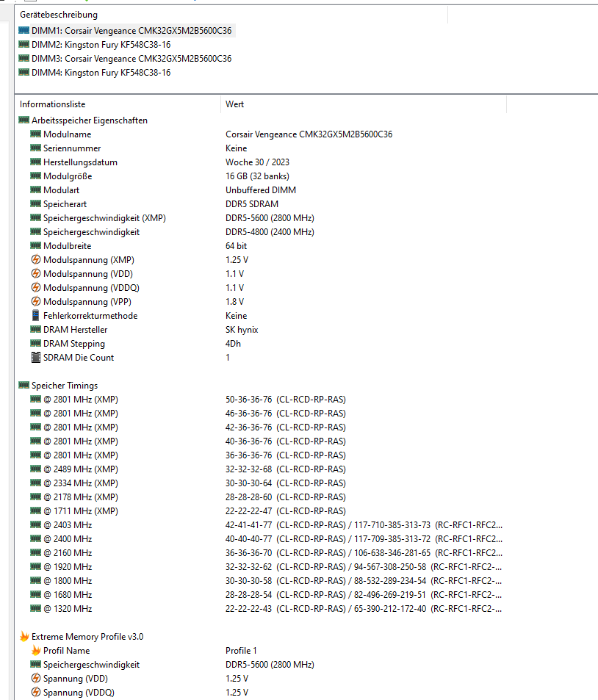Click the Profile 1 value

[241, 651]
